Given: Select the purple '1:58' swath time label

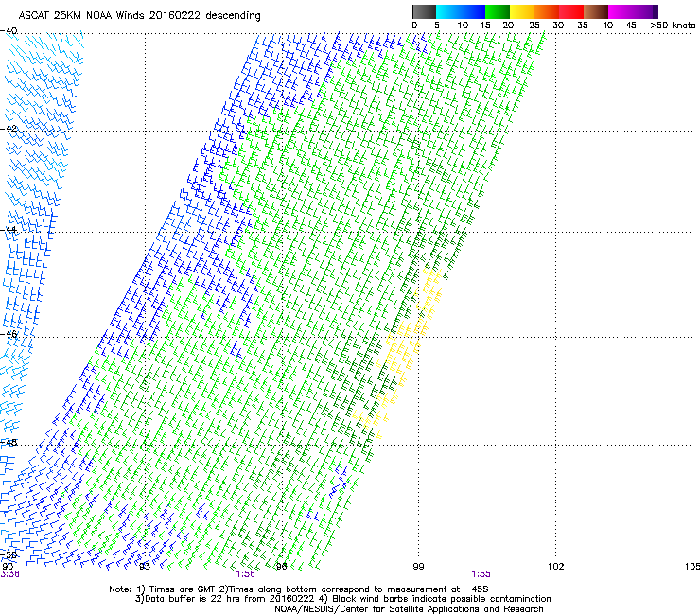Looking at the screenshot, I should pos(246,574).
